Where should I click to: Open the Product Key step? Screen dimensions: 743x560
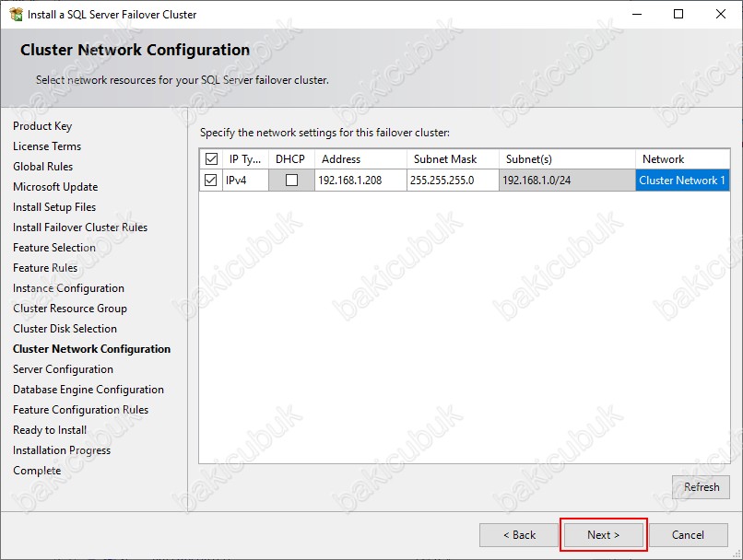tap(42, 126)
